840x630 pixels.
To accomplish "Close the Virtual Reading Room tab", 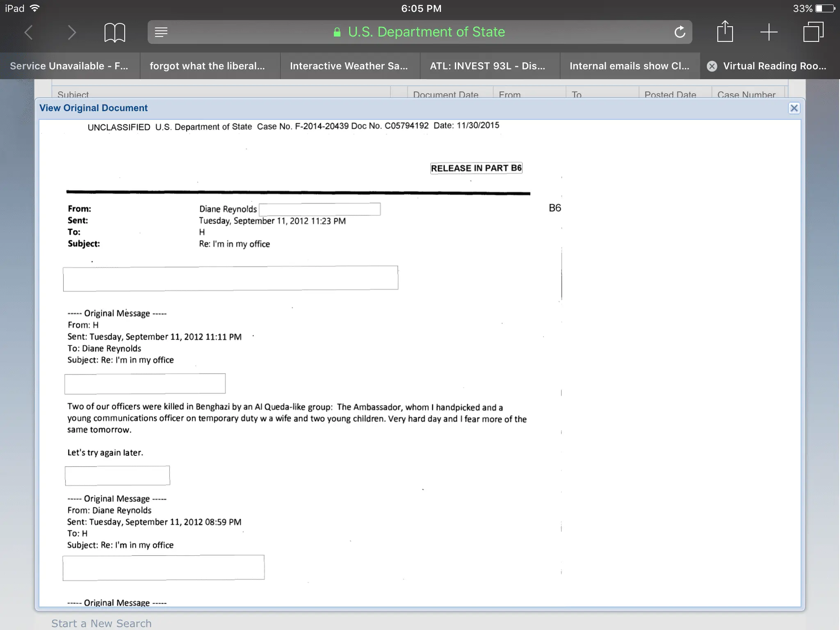I will [712, 66].
